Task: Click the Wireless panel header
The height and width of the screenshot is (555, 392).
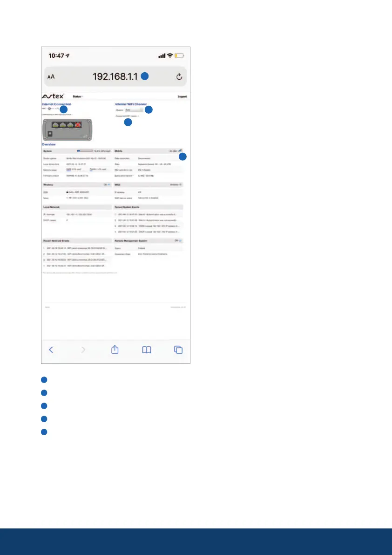Action: [x=77, y=185]
